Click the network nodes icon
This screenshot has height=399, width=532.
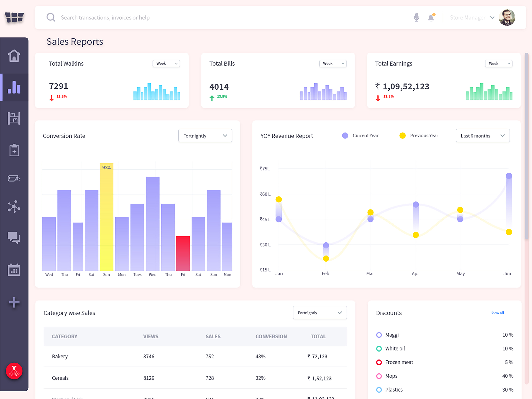(x=14, y=207)
